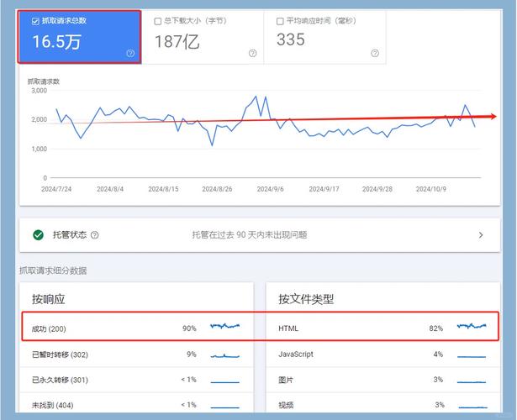This screenshot has width=517, height=420.
Task: Click the JavaScript row sparkline chart
Action: pyautogui.click(x=472, y=356)
